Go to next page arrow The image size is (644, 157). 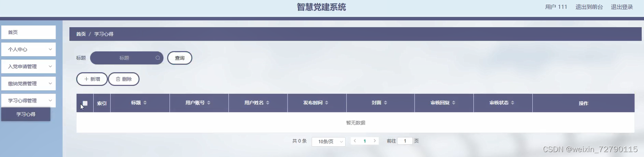[374, 141]
